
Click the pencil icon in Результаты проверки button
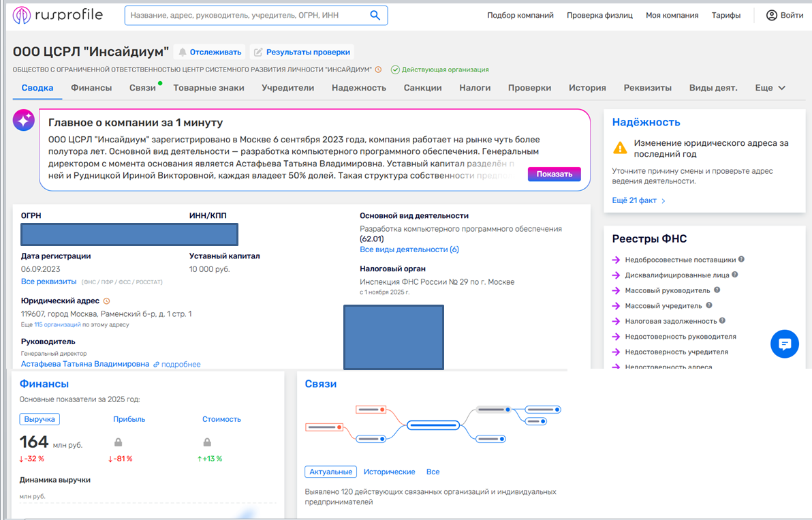258,52
